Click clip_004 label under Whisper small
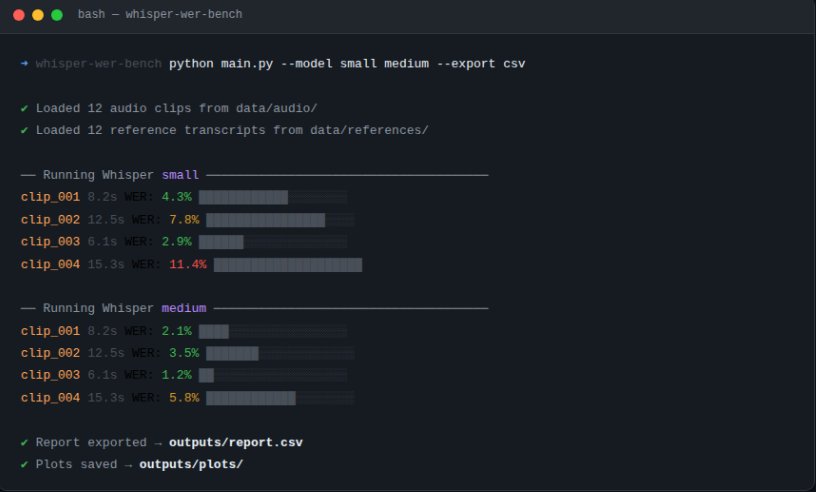The width and height of the screenshot is (816, 492). pyautogui.click(x=50, y=264)
